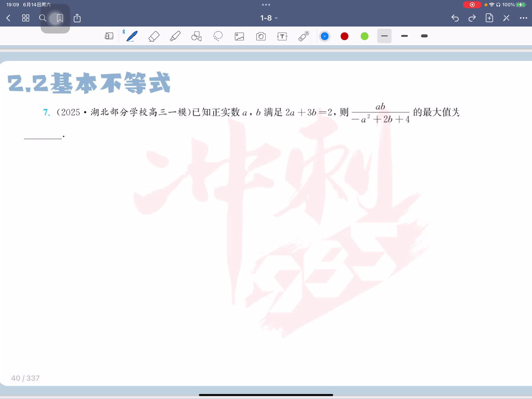Screen dimensions: 532x399
Task: Select the blue Pen tool
Action: point(132,36)
